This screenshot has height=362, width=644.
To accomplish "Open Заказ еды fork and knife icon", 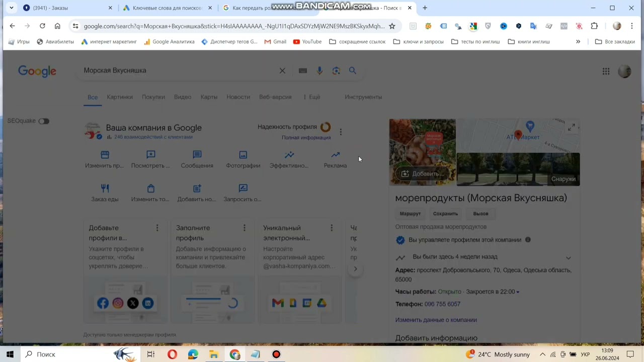I will (x=105, y=188).
